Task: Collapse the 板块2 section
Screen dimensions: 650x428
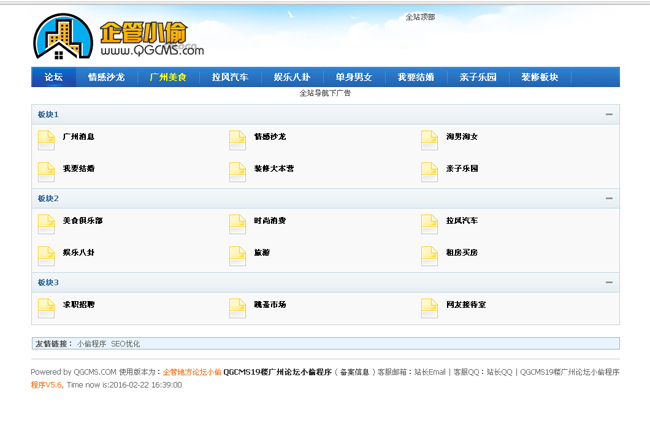Action: 609,199
